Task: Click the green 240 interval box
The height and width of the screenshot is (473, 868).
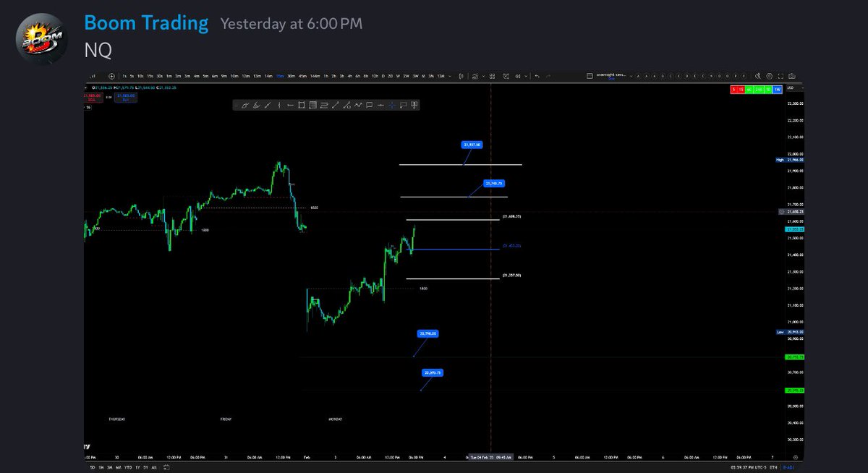Action: coord(758,89)
